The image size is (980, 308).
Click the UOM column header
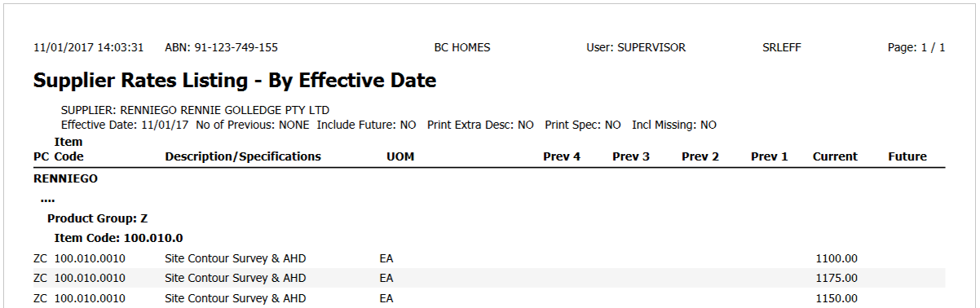click(x=400, y=156)
